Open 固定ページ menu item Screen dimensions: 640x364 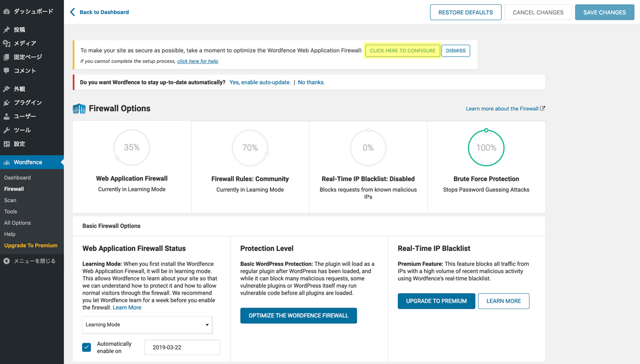point(32,57)
